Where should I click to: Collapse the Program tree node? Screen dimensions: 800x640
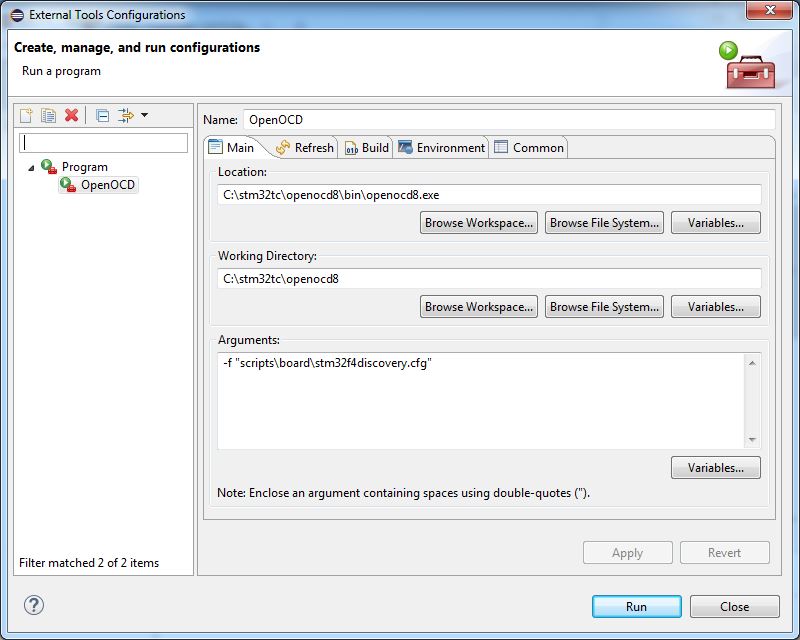(31, 167)
